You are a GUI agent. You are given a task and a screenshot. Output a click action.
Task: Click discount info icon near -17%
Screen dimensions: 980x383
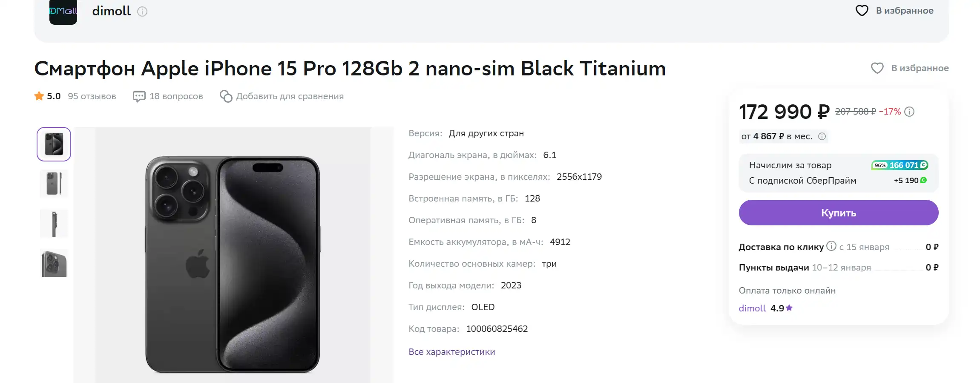909,112
